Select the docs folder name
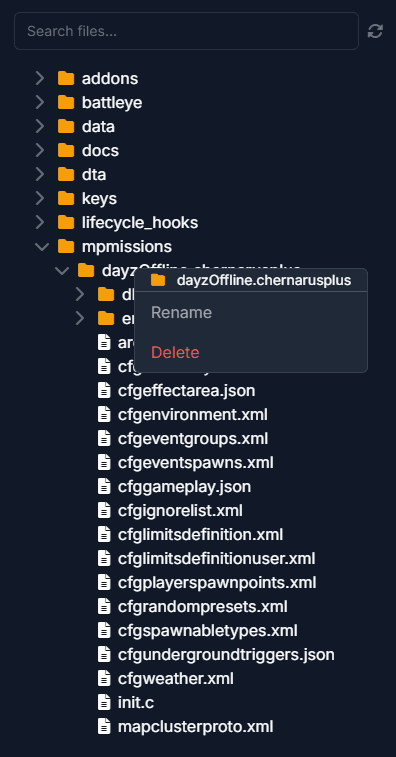 point(100,150)
